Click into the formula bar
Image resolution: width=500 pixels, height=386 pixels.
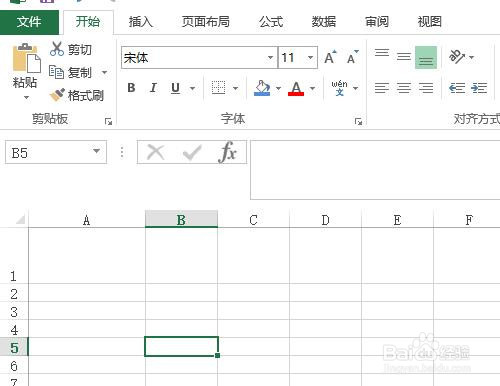click(x=375, y=170)
